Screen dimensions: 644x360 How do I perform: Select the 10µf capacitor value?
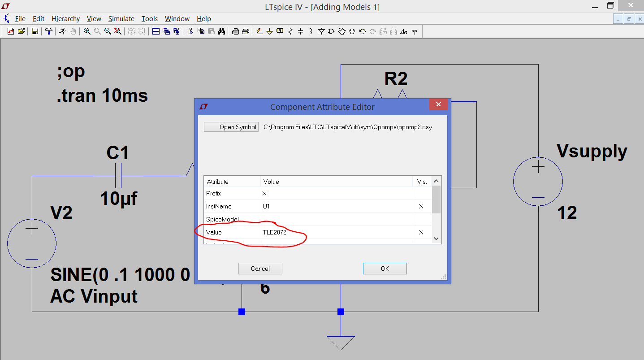[x=119, y=198]
